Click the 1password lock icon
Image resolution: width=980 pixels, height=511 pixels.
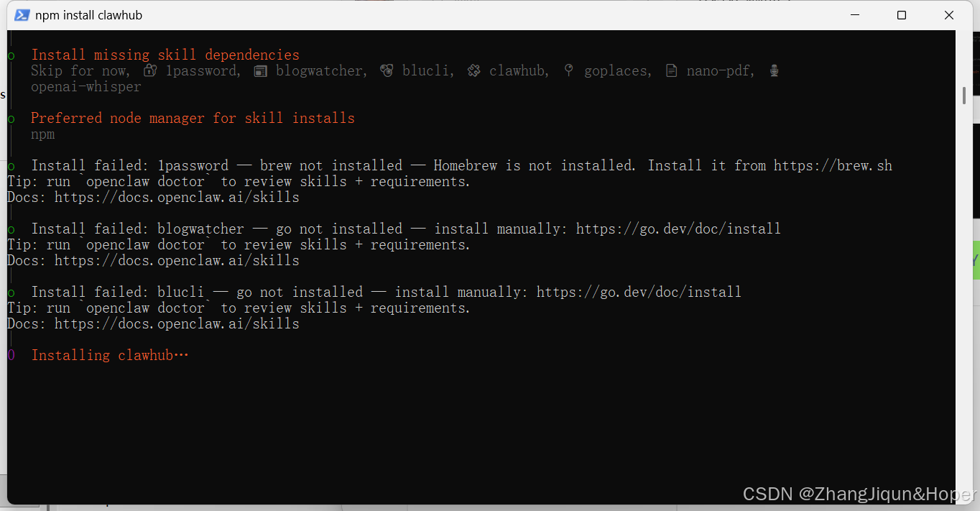[x=150, y=70]
